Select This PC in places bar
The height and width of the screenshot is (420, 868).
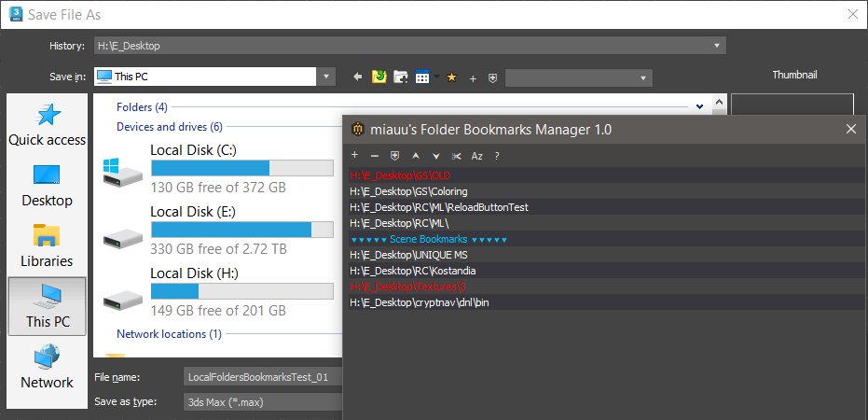pyautogui.click(x=47, y=306)
